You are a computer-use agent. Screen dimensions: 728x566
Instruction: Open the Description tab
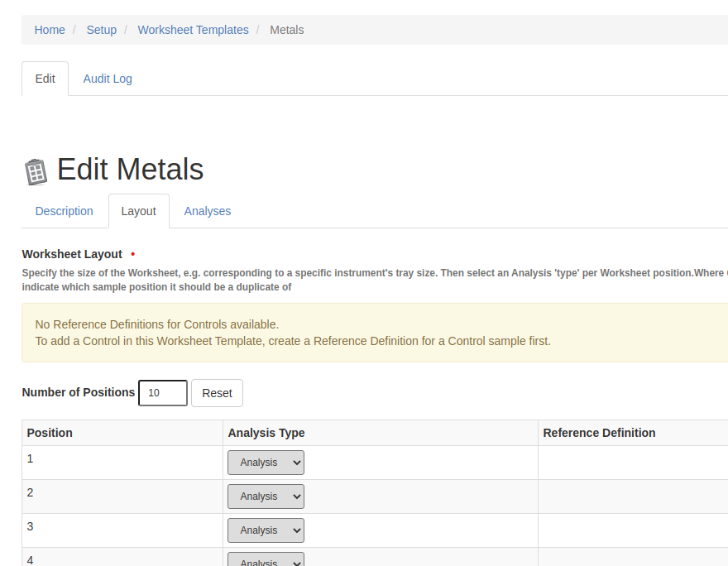(64, 211)
